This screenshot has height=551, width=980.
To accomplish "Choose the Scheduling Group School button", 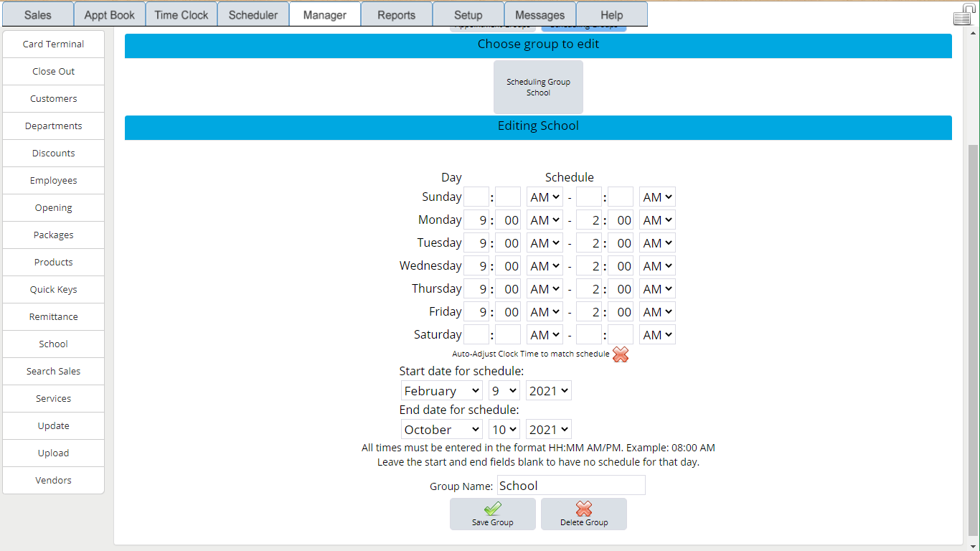I will (x=538, y=87).
